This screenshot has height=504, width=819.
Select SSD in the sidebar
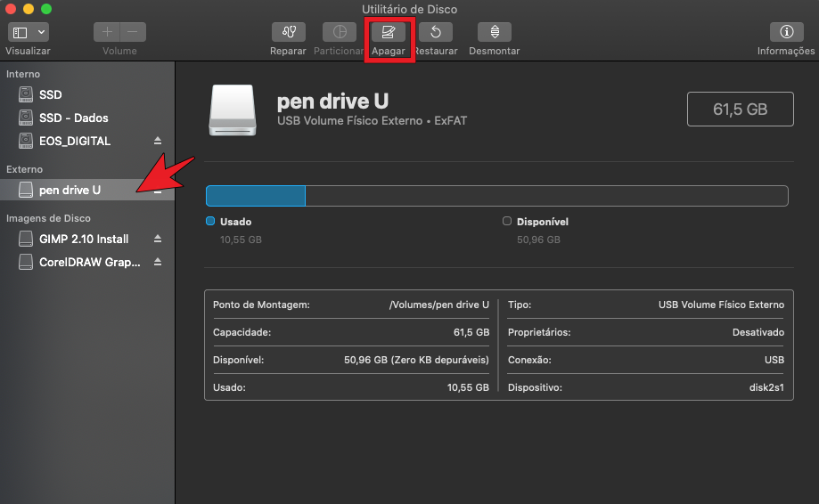click(50, 94)
